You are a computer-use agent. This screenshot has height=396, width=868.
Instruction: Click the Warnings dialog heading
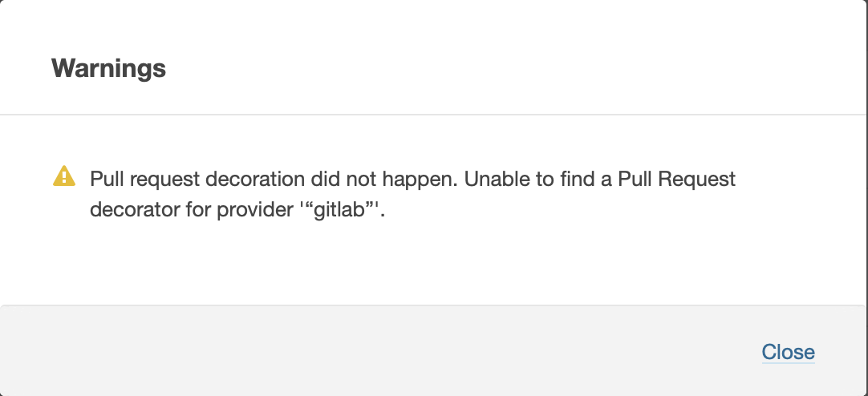[x=108, y=68]
